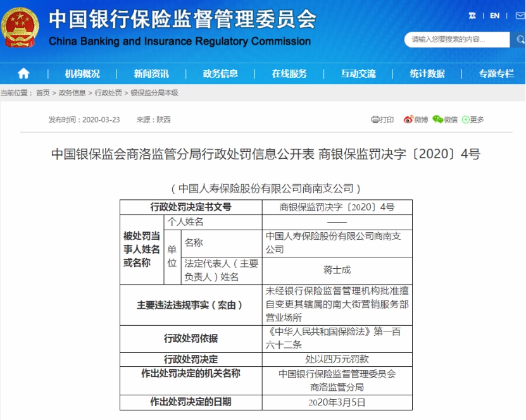Click source text 来源：陕西
Image resolution: width=526 pixels, height=420 pixels.
[x=154, y=120]
